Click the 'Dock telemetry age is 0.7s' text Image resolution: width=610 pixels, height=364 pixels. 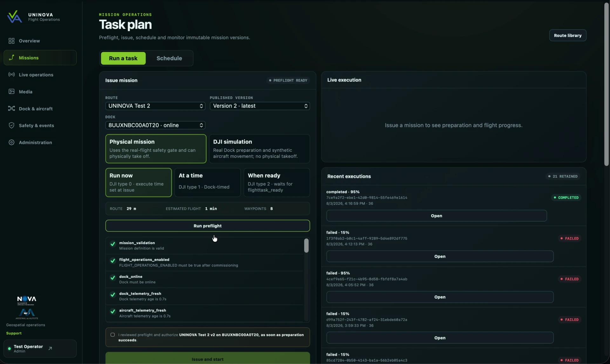point(143,299)
